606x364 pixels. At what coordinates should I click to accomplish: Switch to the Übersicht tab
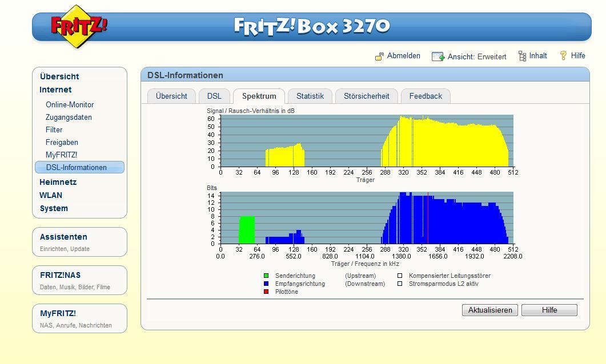(x=171, y=96)
